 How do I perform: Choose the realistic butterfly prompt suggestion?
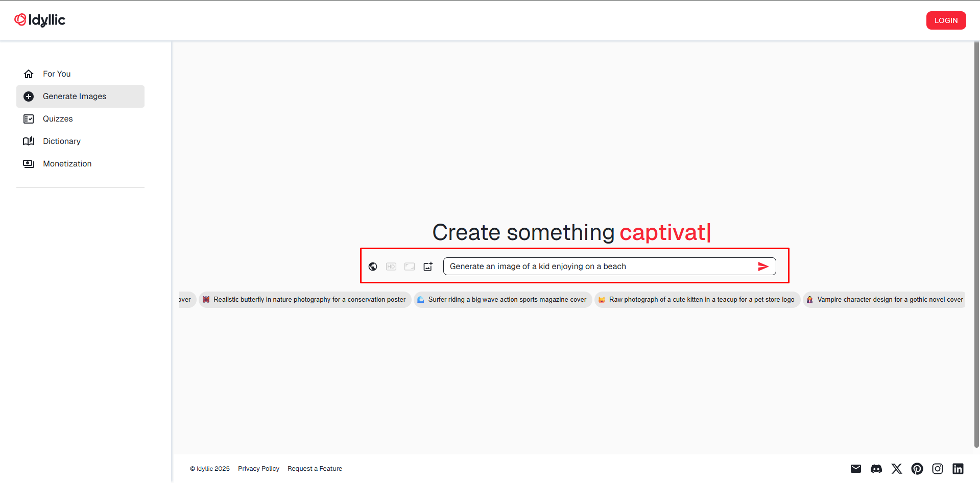point(305,300)
